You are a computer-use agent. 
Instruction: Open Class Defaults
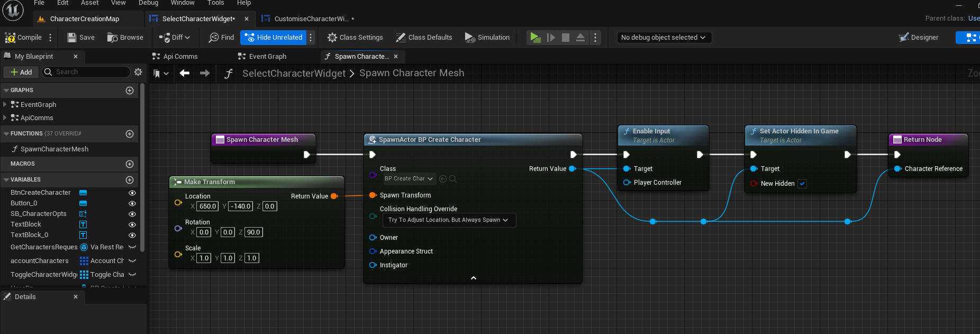(x=424, y=38)
